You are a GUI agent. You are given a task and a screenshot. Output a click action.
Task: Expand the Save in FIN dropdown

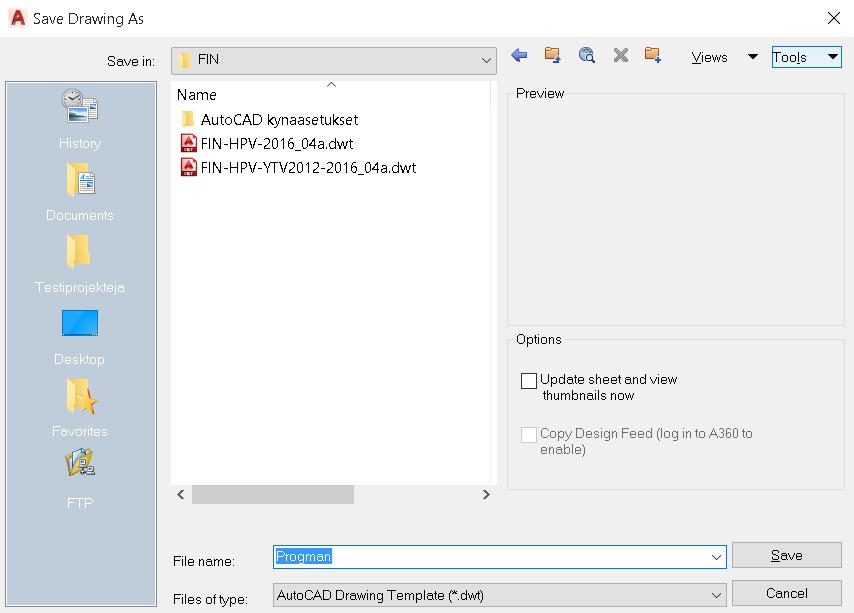(x=486, y=60)
